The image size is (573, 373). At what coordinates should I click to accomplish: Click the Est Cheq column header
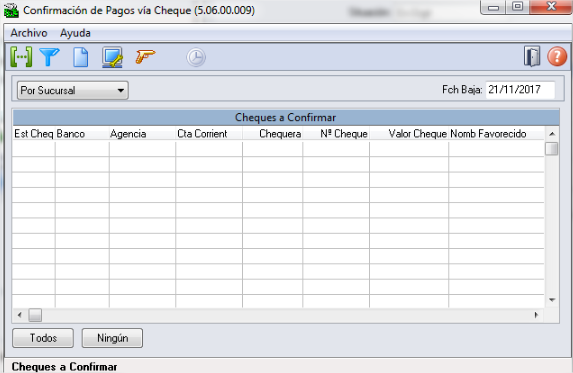(34, 134)
